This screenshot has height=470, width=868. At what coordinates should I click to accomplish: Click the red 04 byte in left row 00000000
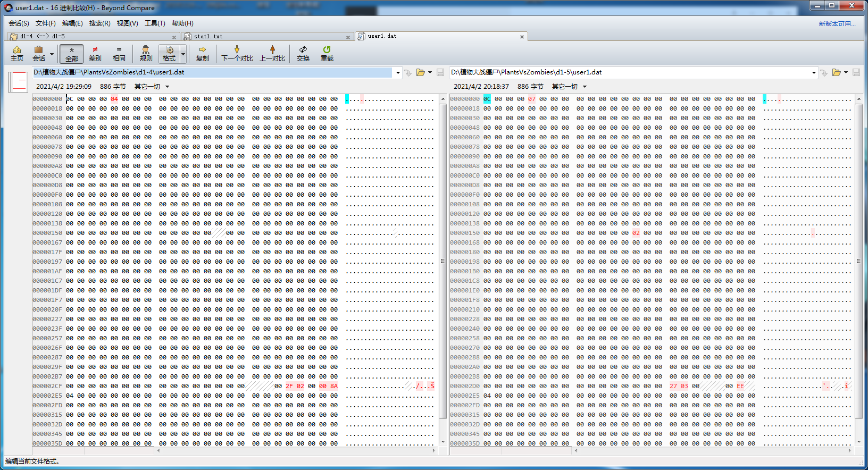pos(114,99)
